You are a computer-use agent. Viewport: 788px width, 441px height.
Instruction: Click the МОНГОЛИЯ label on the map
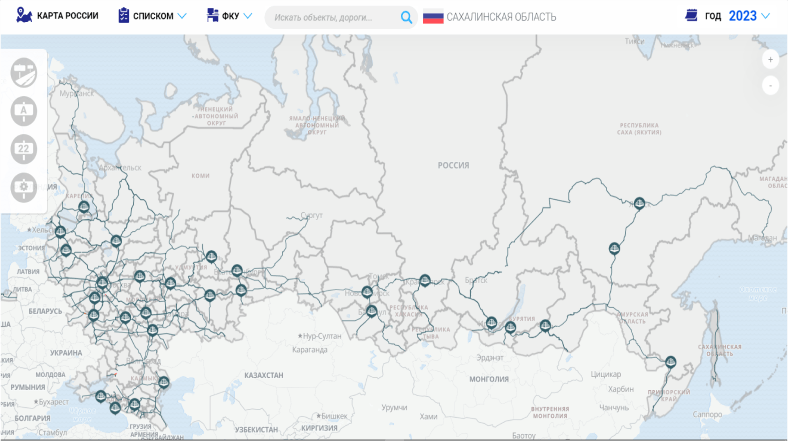tap(489, 379)
